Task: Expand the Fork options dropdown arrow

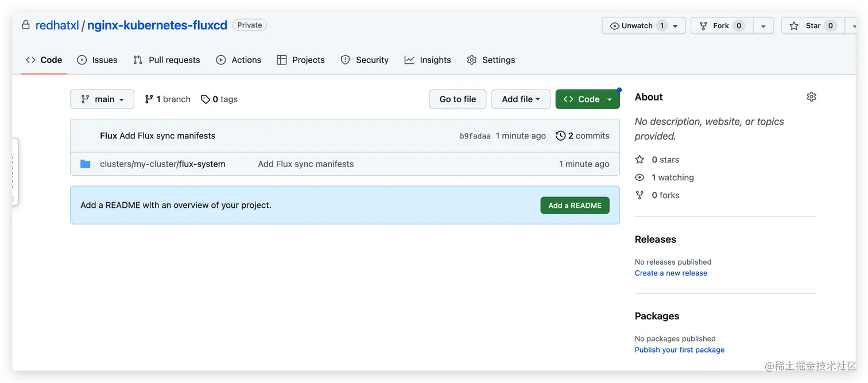Action: (763, 26)
